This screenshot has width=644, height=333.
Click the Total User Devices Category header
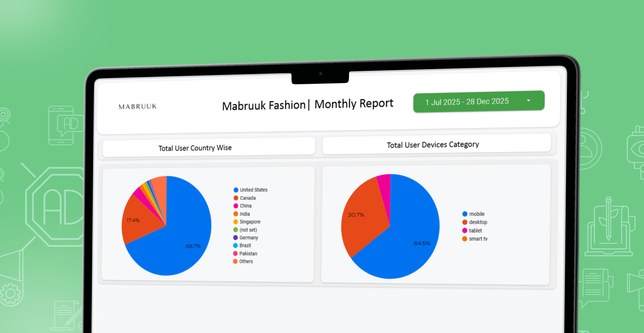[x=433, y=145]
